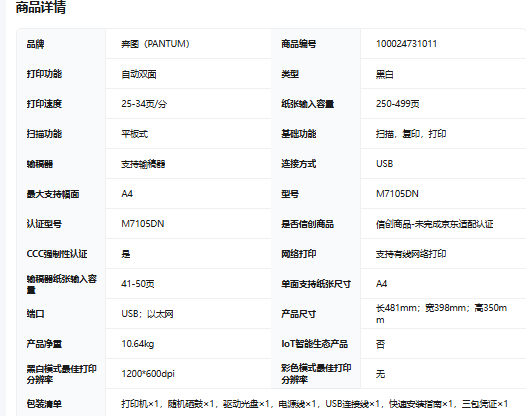The width and height of the screenshot is (526, 416).
Task: Click the 认证型号 label
Action: click(x=44, y=224)
